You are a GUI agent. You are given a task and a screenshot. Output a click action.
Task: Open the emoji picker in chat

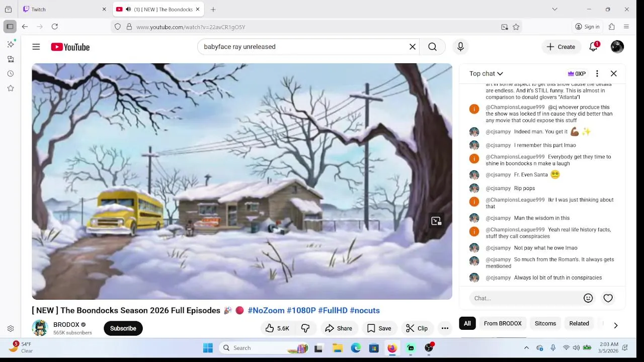click(x=588, y=298)
